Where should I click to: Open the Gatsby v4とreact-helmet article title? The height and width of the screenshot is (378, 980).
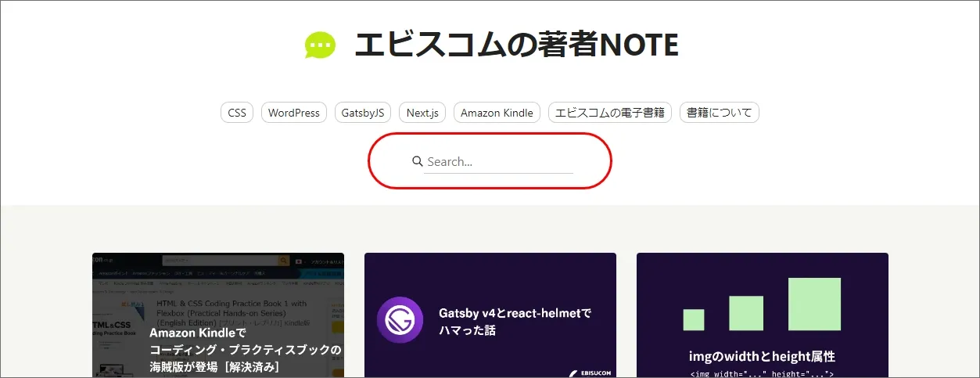click(x=515, y=322)
